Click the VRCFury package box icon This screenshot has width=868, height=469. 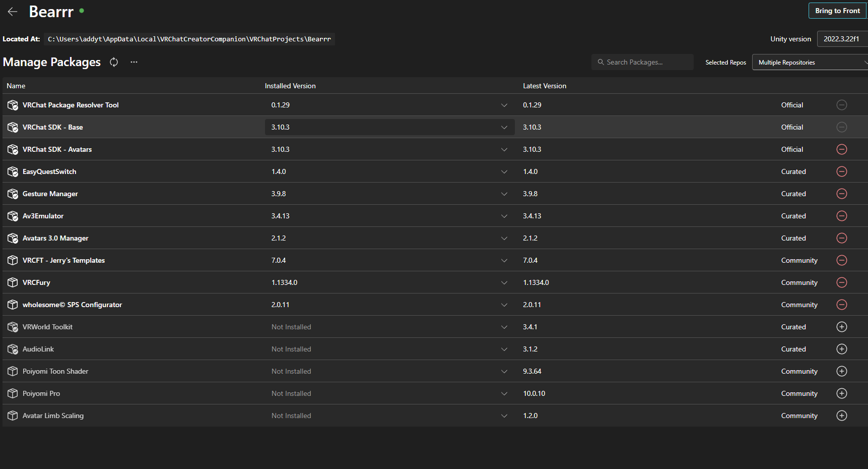pos(13,282)
